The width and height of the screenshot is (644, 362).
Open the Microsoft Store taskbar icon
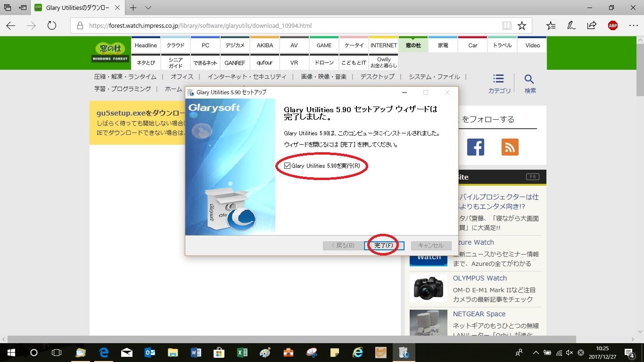pos(219,353)
